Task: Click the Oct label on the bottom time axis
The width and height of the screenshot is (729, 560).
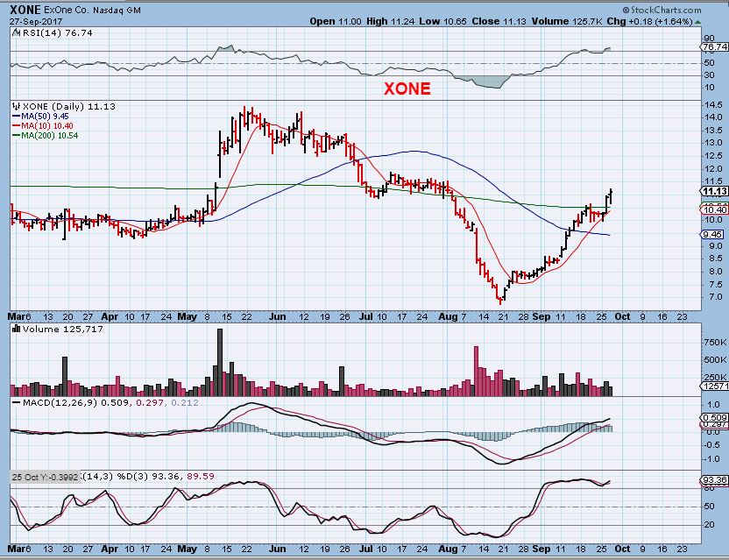Action: 622,549
